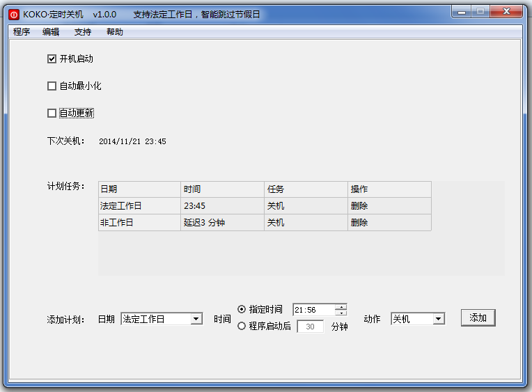Minimize the KOKO window

(x=462, y=12)
